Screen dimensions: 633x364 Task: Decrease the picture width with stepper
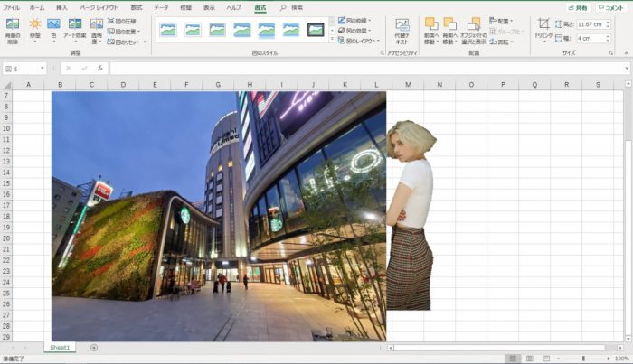[x=608, y=41]
